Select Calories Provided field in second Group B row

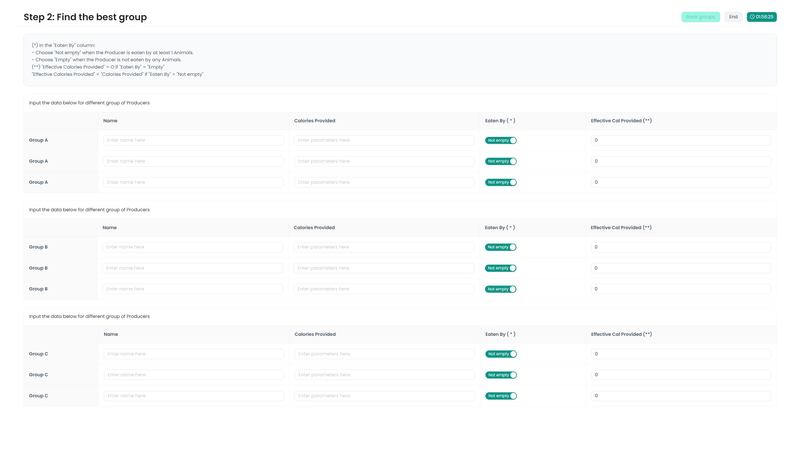[384, 268]
